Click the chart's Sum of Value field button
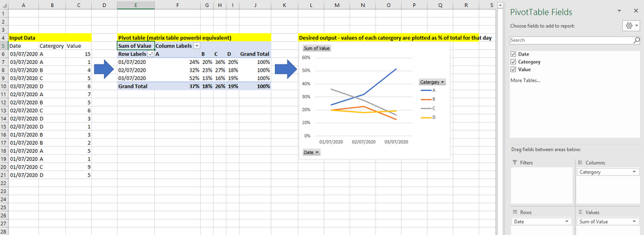 click(x=317, y=48)
